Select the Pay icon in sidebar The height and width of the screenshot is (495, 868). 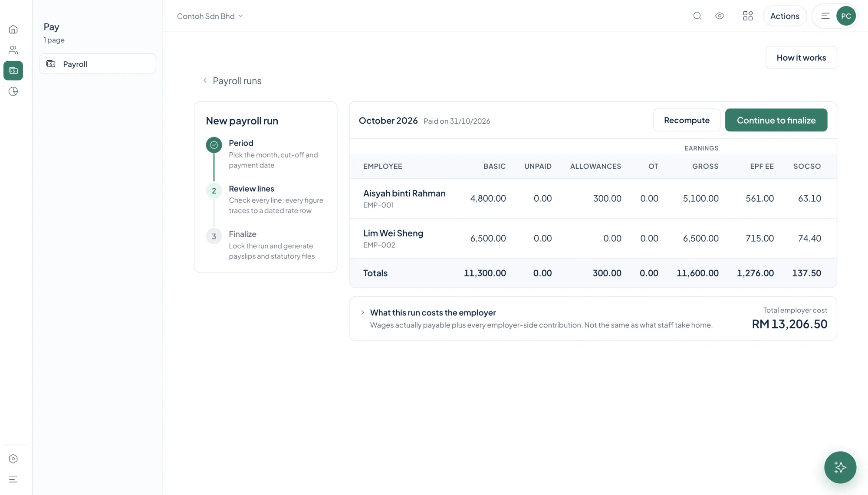coord(13,70)
